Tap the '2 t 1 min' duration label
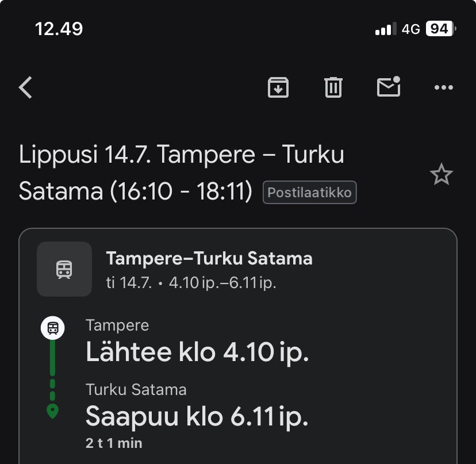 click(114, 443)
